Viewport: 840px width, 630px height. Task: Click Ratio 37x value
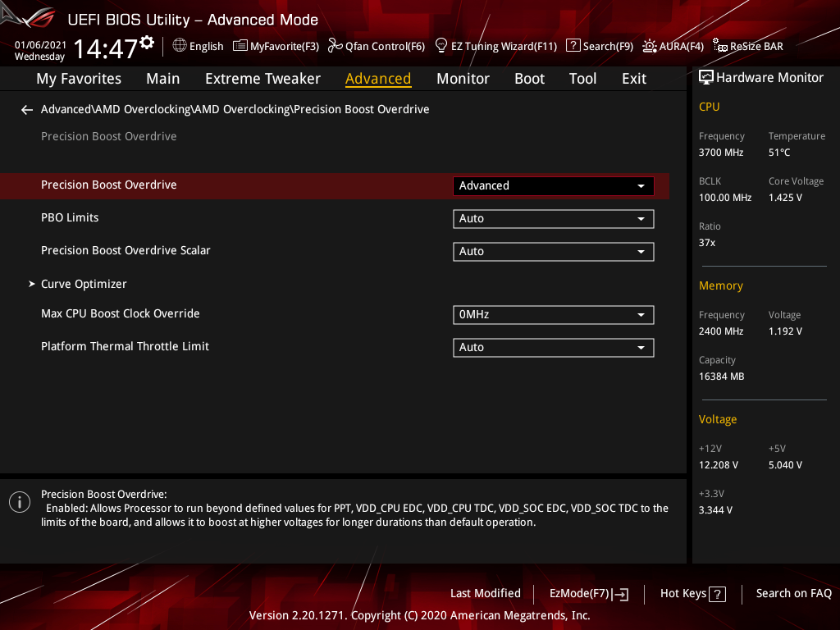pos(706,243)
